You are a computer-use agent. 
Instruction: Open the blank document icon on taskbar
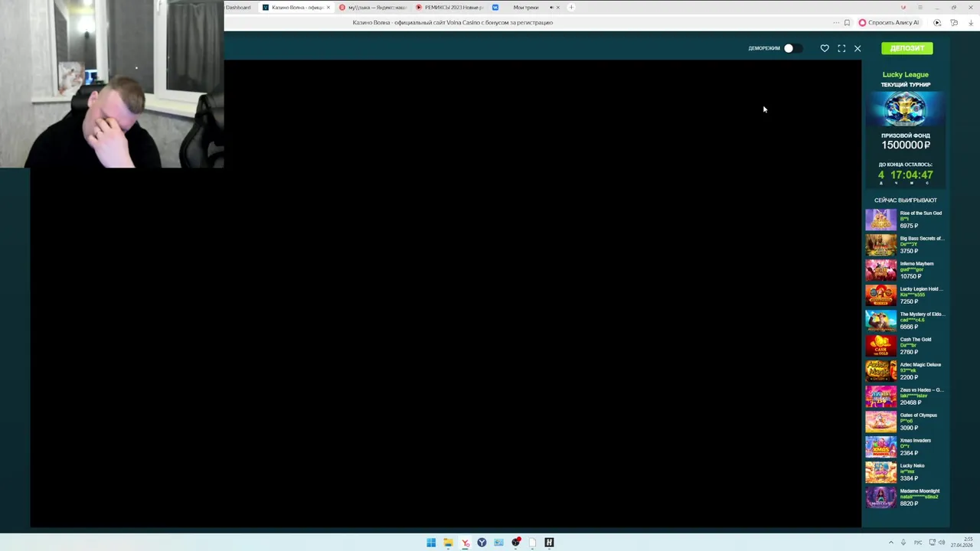pos(532,543)
